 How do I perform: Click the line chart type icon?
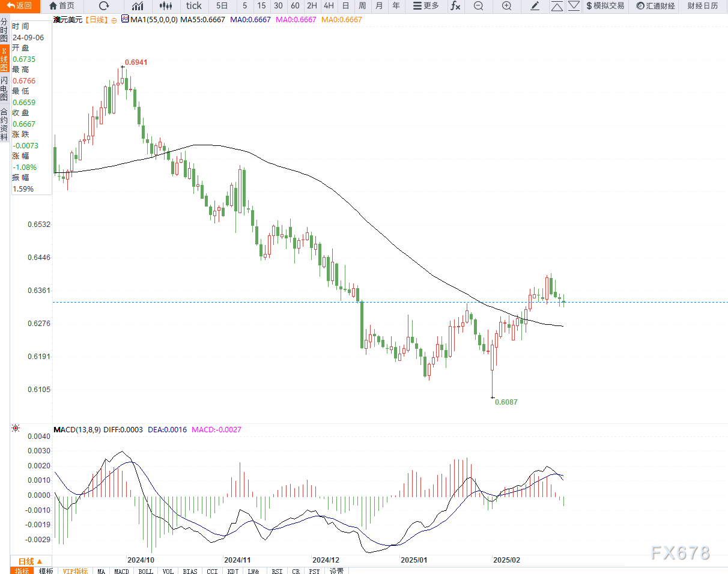point(138,6)
